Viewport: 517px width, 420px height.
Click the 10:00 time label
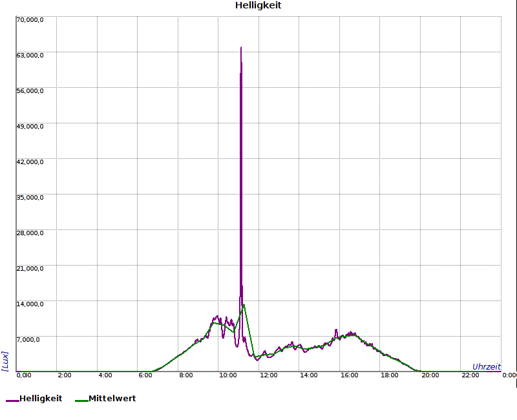click(228, 375)
